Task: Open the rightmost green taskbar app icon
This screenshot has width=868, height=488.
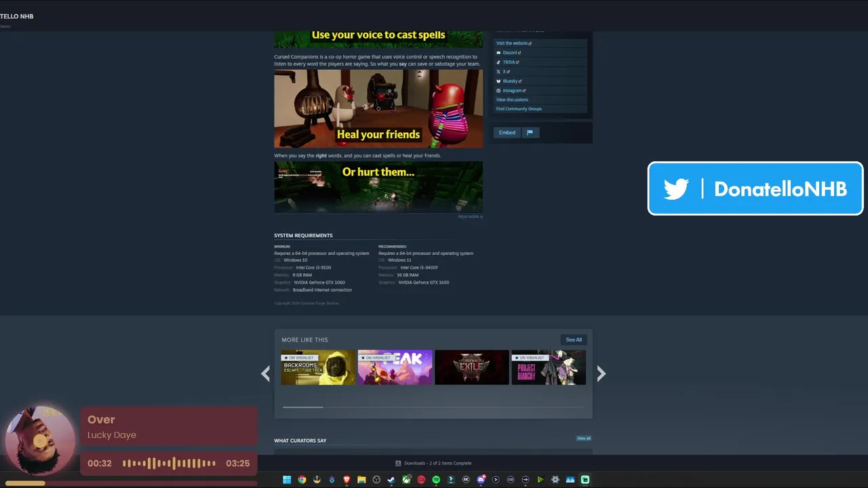Action: pos(585,480)
